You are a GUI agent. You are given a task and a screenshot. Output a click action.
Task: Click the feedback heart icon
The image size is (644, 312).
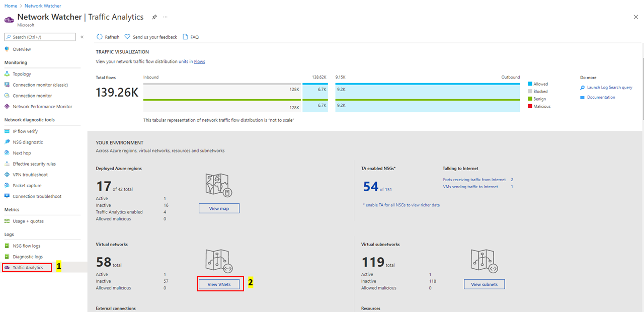click(x=127, y=37)
